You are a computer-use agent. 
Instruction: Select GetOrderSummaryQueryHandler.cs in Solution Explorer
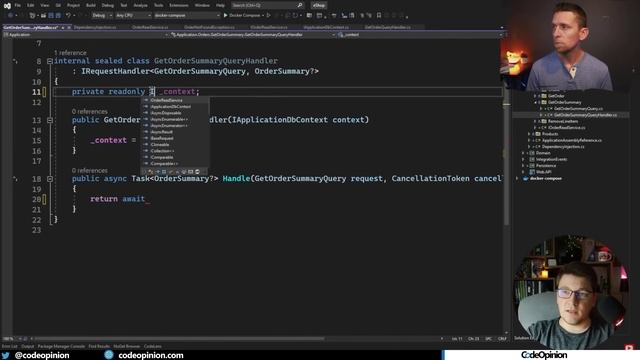tap(585, 115)
